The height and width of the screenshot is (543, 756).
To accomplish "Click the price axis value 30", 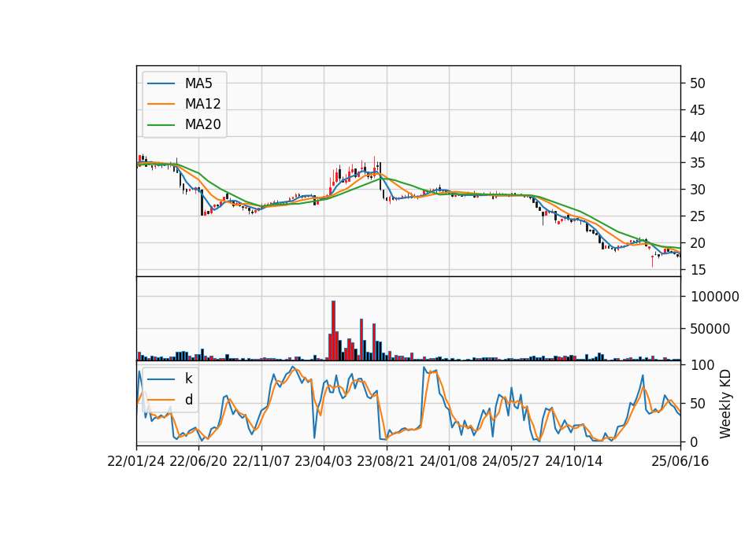I will coord(697,190).
